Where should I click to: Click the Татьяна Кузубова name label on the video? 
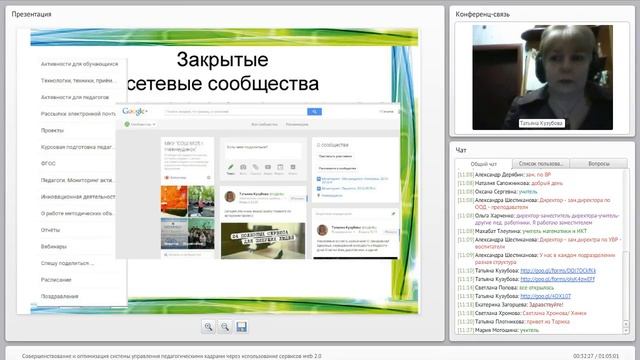542,123
